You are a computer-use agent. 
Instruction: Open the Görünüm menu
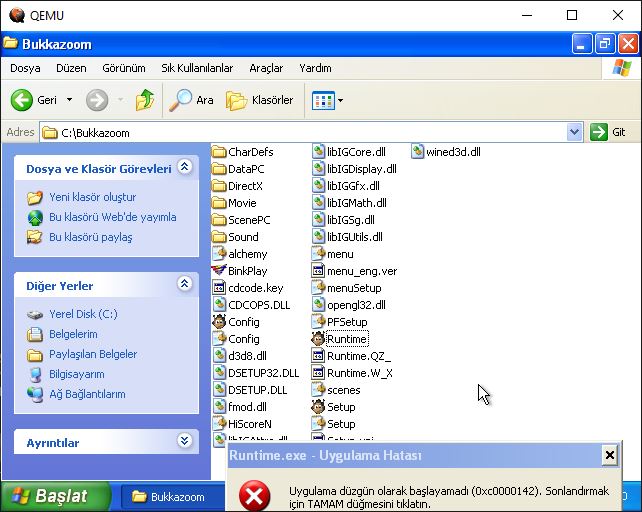coord(124,68)
